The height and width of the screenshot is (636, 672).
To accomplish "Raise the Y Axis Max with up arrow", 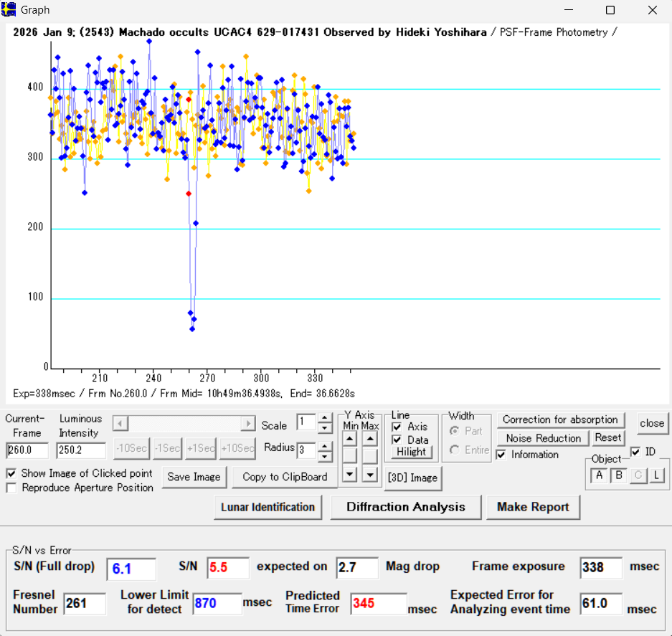I will tap(369, 438).
